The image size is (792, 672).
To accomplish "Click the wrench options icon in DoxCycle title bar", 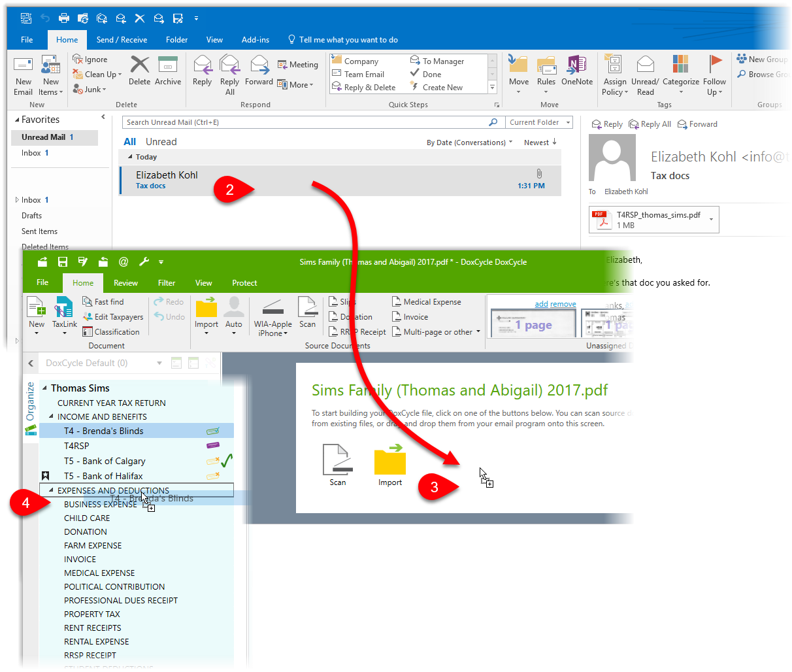I will 144,262.
